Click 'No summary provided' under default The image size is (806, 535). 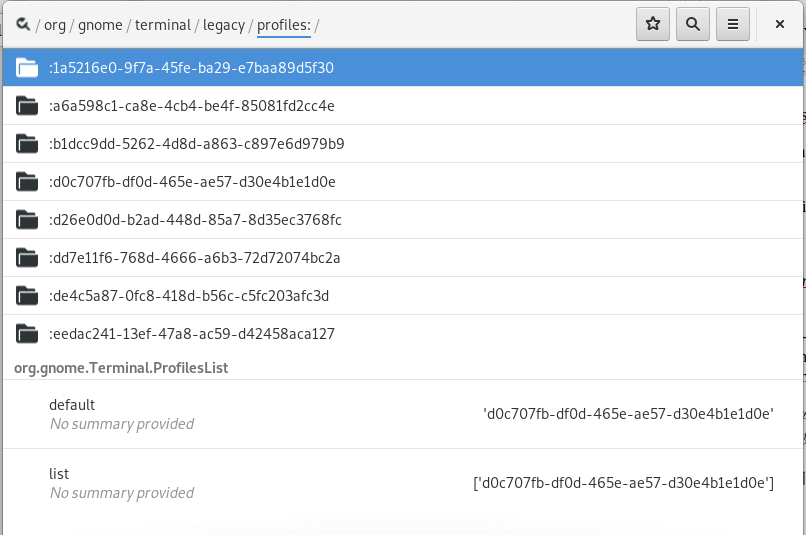(122, 424)
